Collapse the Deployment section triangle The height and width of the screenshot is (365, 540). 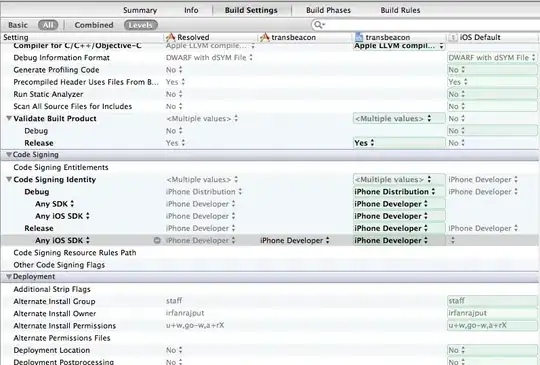(9, 277)
